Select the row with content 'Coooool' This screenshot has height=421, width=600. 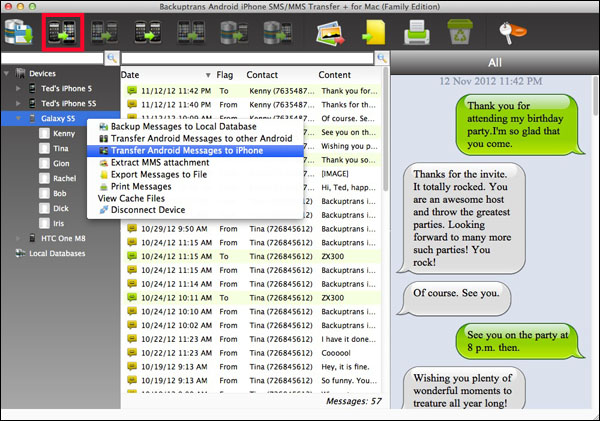[x=252, y=352]
